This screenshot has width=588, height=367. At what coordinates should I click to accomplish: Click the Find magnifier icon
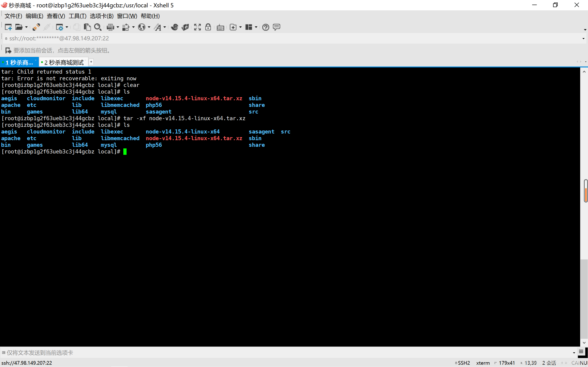(98, 27)
